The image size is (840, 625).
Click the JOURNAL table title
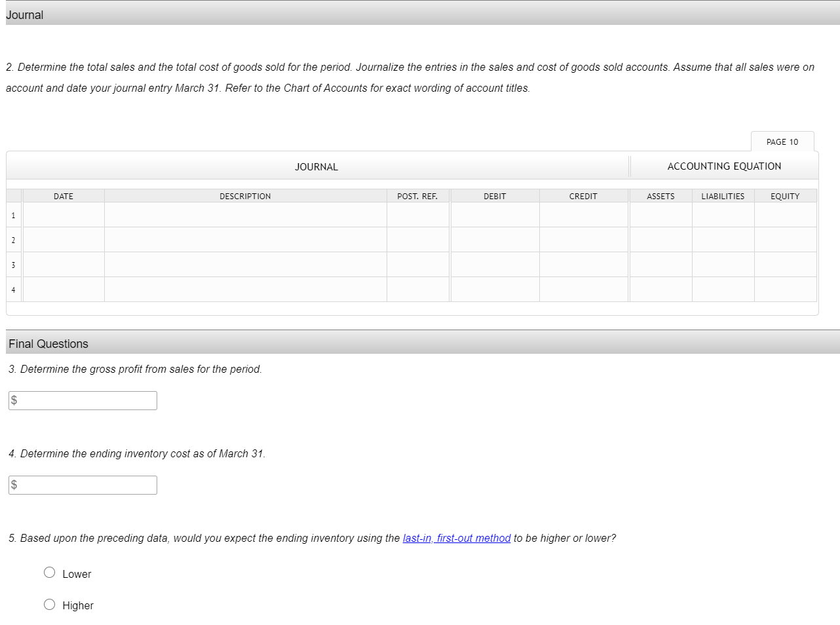pos(316,167)
